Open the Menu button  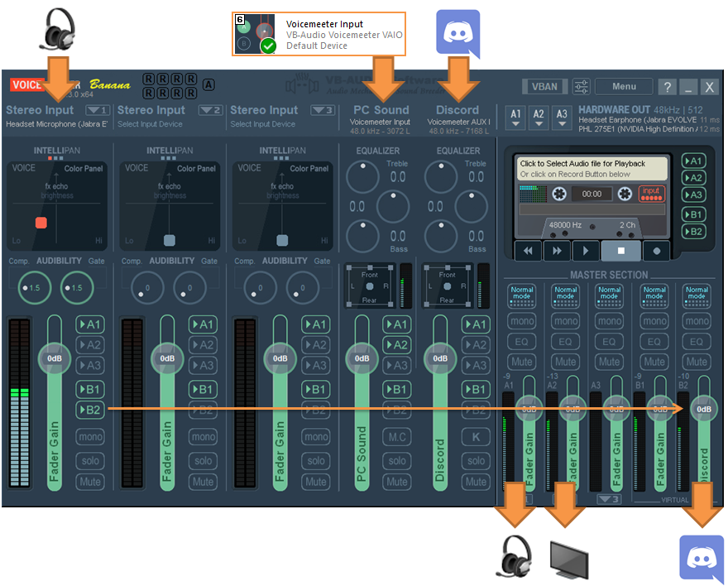[x=624, y=86]
